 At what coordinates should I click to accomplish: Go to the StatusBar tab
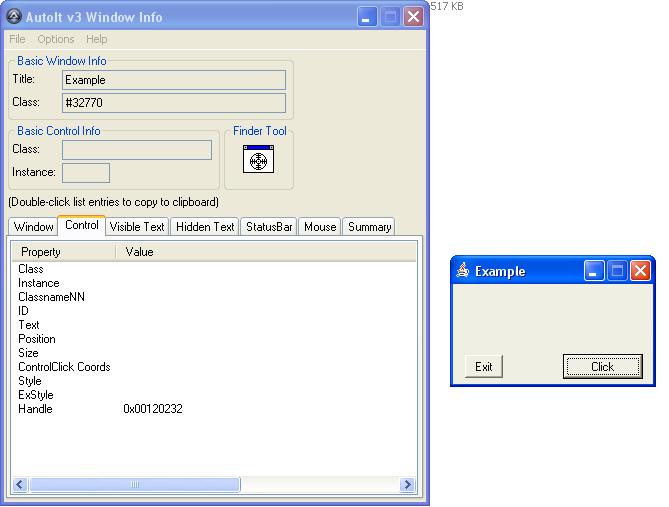tap(269, 227)
